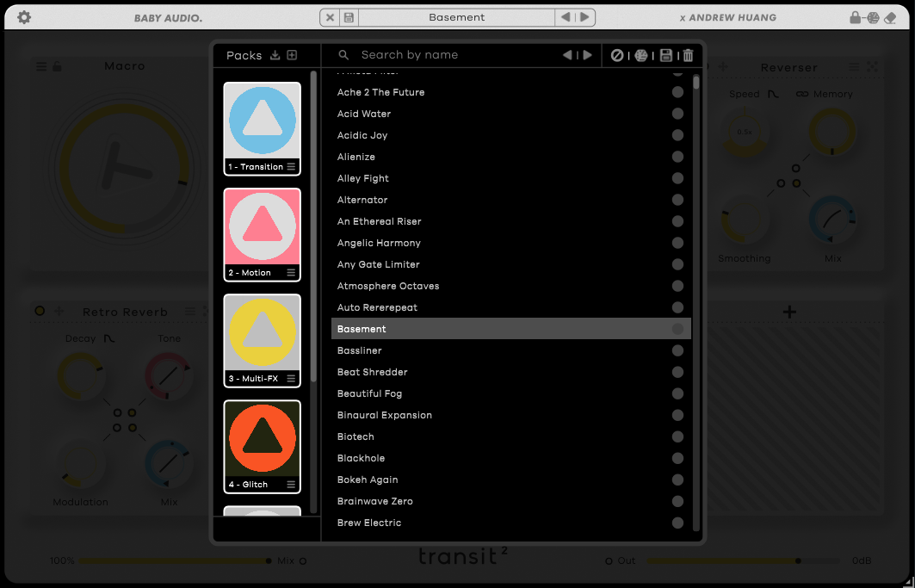
Task: Click the lock icon in top bar
Action: (855, 17)
